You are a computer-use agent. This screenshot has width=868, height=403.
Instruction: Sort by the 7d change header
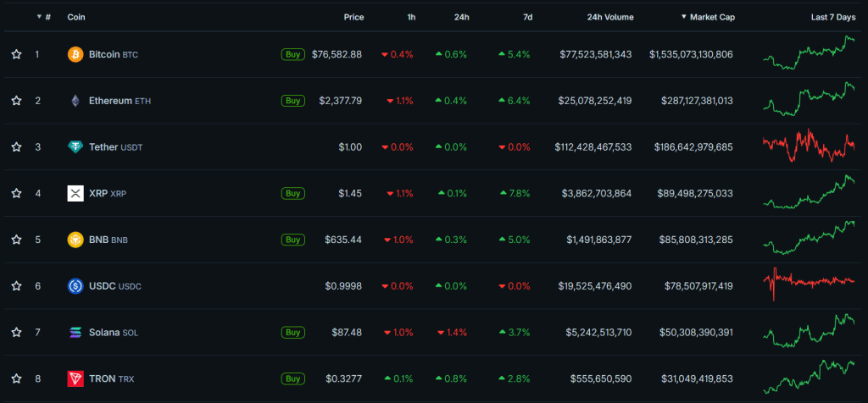527,17
